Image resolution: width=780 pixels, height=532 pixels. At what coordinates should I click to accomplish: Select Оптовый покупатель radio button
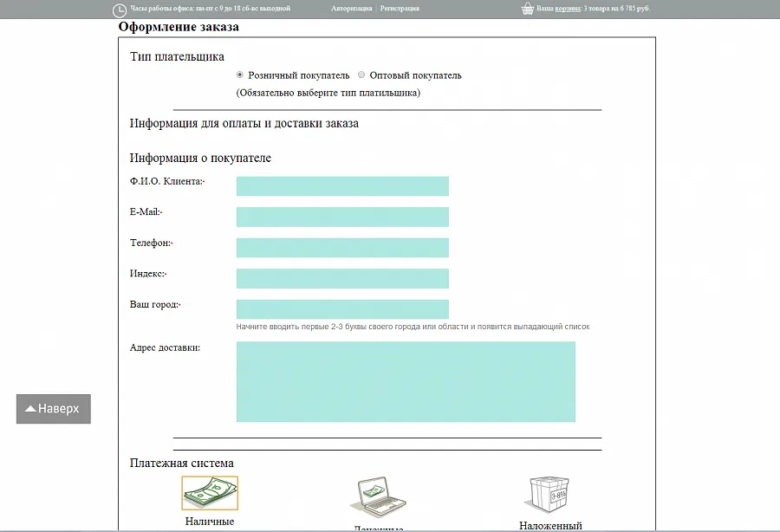361,75
